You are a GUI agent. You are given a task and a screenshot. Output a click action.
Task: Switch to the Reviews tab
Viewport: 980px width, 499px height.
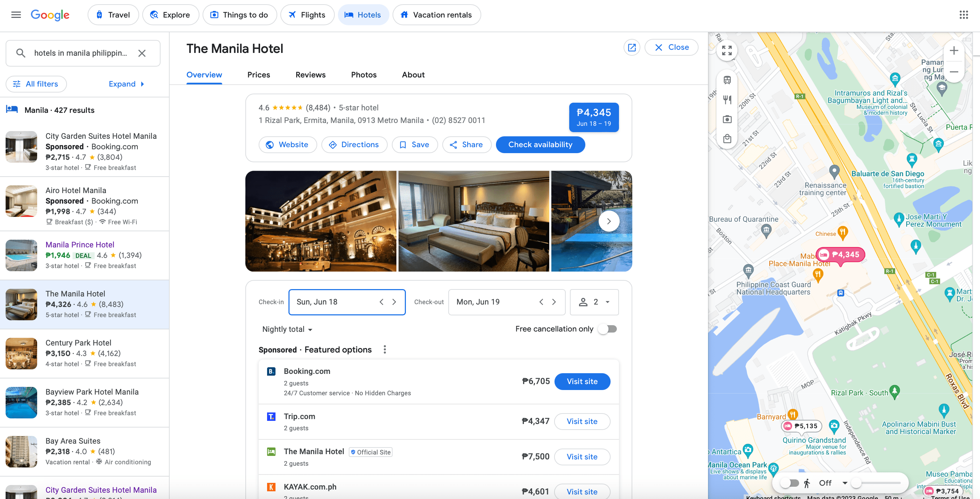[311, 75]
